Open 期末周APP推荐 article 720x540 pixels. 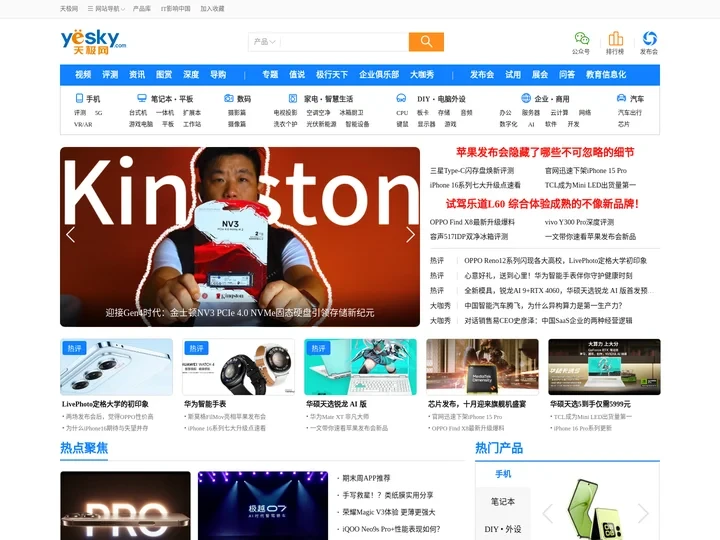pyautogui.click(x=366, y=478)
